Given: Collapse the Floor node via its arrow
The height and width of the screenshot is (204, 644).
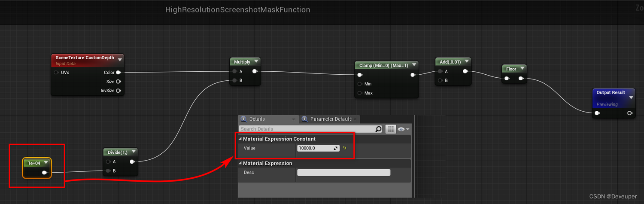Looking at the screenshot, I should [522, 69].
